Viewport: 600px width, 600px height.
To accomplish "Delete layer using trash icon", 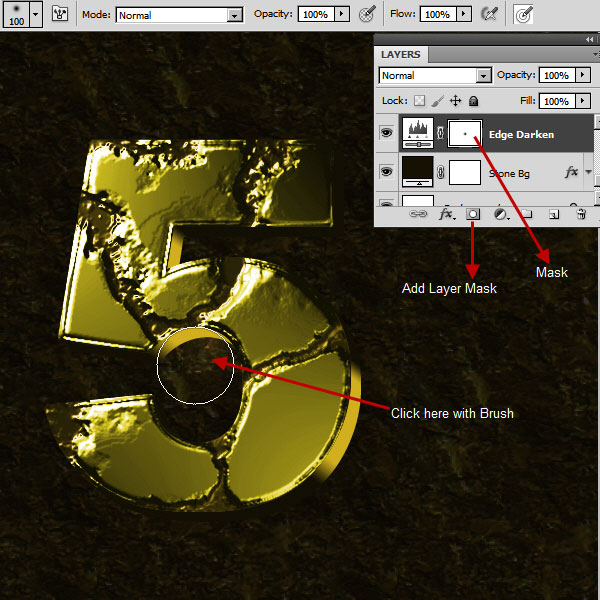I will (x=581, y=214).
